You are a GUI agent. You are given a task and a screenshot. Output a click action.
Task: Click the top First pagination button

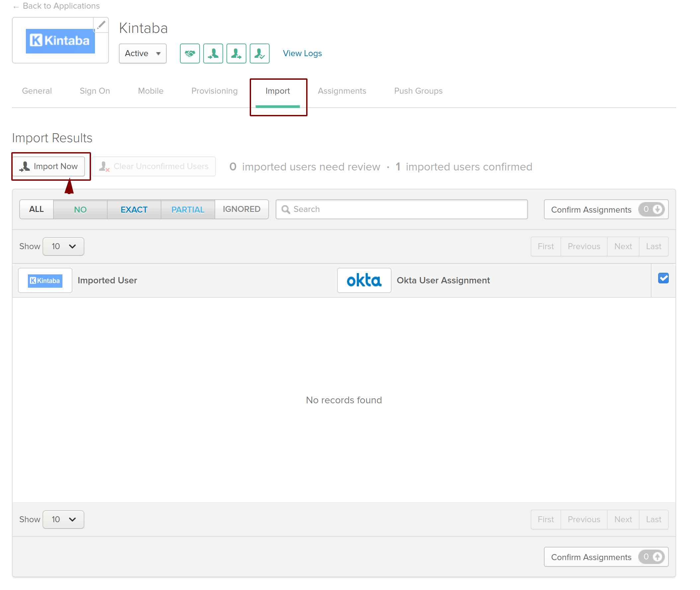coord(546,246)
